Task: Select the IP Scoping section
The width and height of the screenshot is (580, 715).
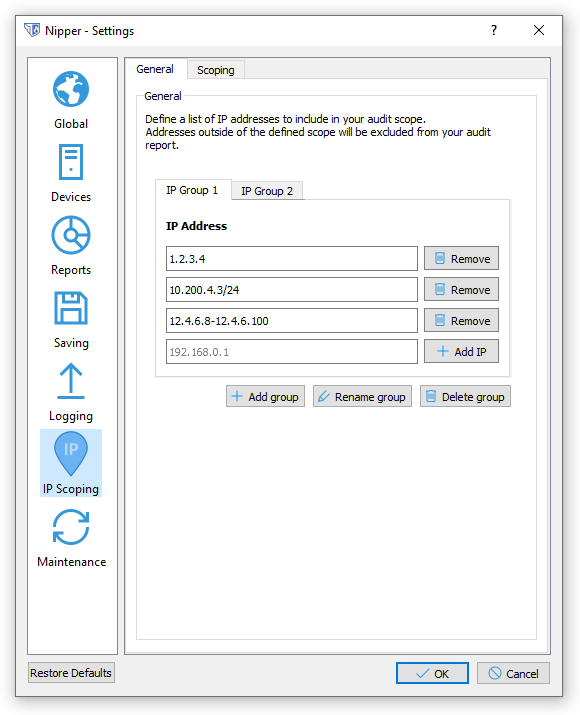Action: click(x=71, y=463)
